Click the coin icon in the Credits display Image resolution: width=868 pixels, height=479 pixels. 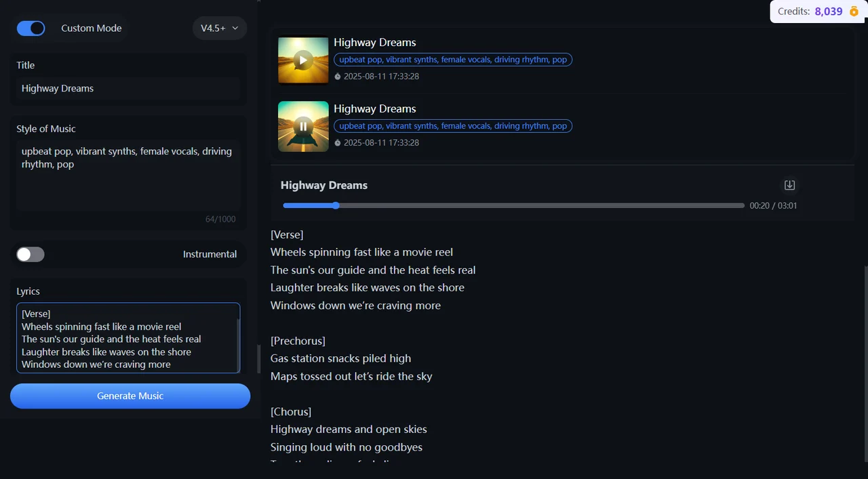[x=853, y=12]
